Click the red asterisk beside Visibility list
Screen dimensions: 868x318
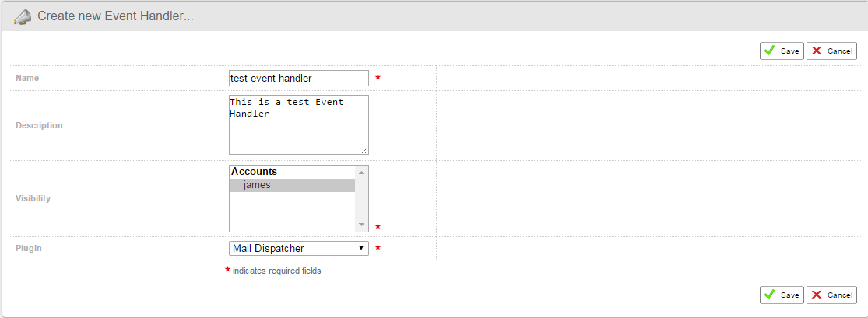click(378, 226)
